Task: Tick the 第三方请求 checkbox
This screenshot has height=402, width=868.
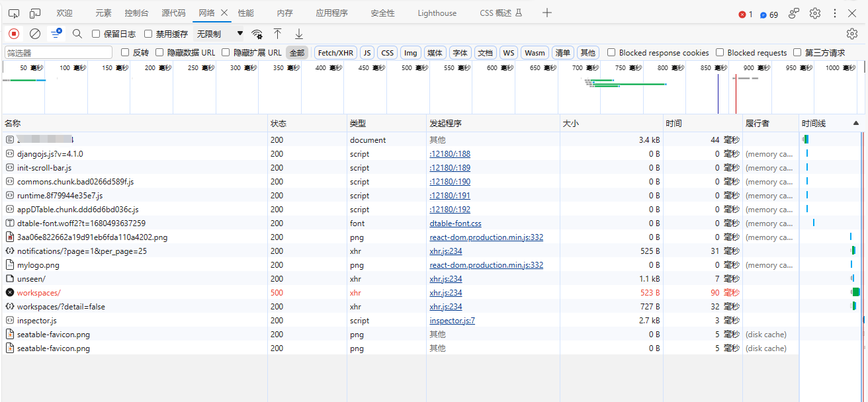Action: pyautogui.click(x=798, y=53)
